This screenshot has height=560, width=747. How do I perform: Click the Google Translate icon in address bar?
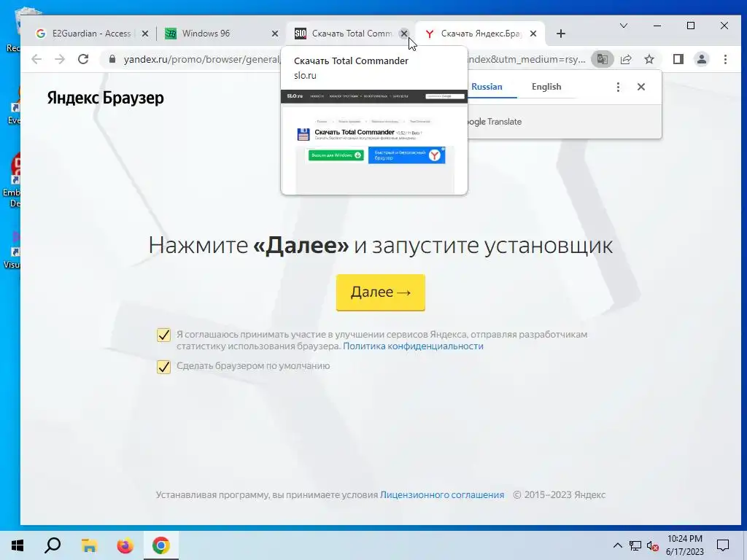point(602,59)
